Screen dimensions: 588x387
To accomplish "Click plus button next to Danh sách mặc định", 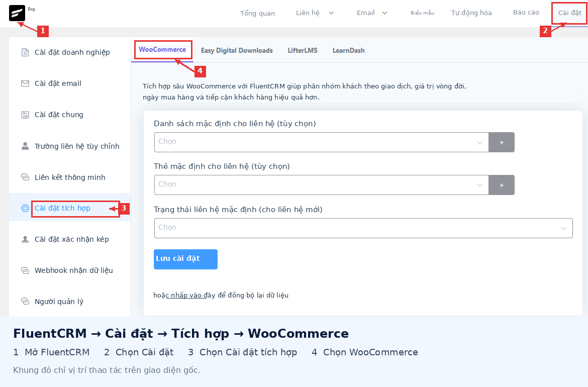I will click(x=502, y=142).
